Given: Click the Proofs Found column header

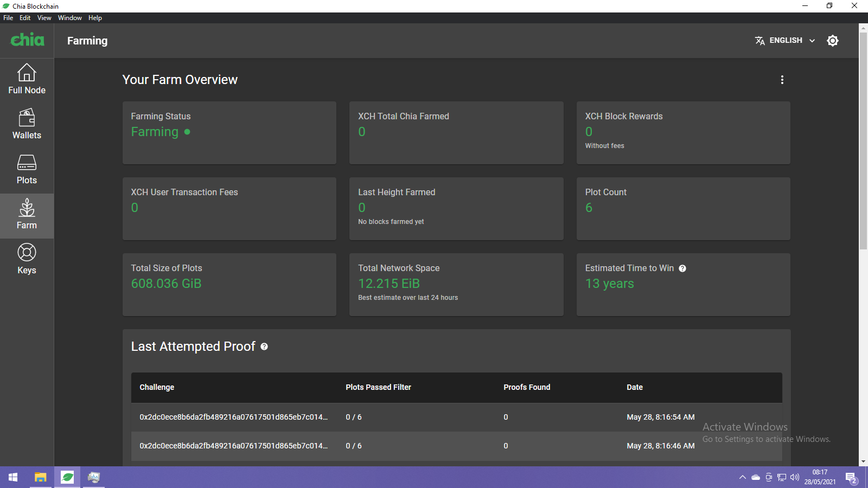Looking at the screenshot, I should point(527,387).
